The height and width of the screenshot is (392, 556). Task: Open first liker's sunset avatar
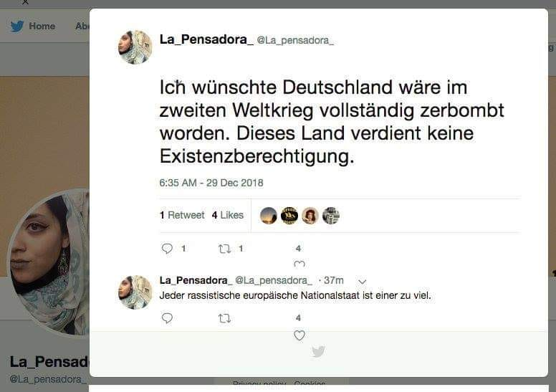tap(269, 216)
